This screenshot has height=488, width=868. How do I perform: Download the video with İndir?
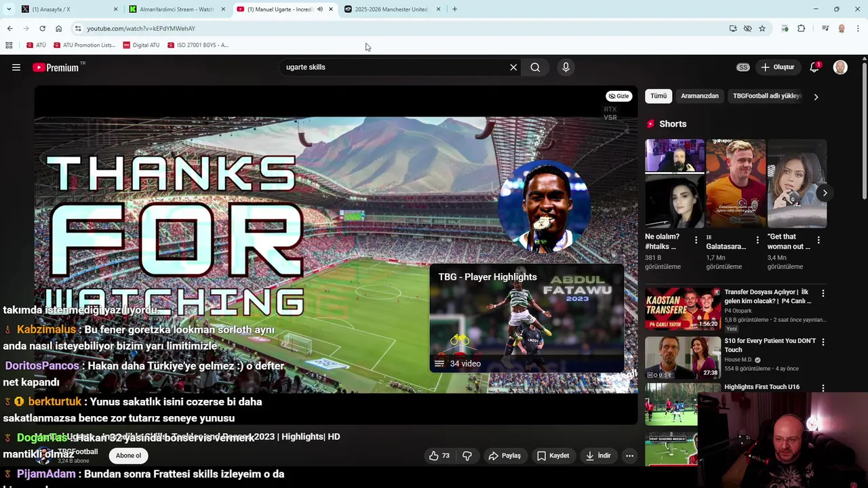(598, 455)
